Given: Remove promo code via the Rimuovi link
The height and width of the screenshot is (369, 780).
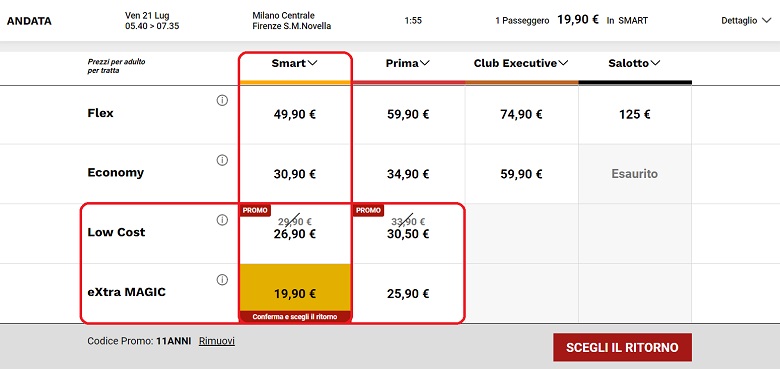Looking at the screenshot, I should click(217, 341).
